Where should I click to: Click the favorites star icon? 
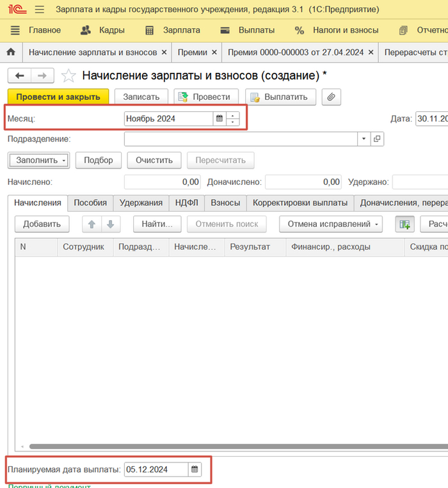(68, 76)
